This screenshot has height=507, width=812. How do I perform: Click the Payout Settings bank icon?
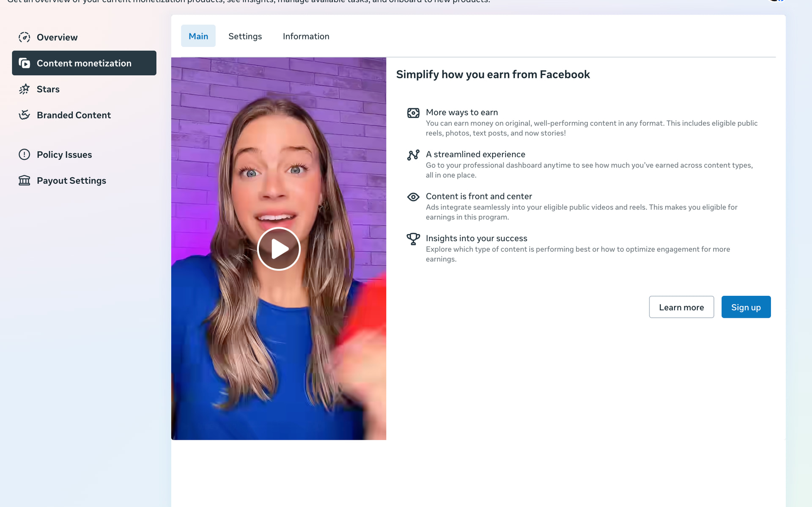pyautogui.click(x=24, y=180)
